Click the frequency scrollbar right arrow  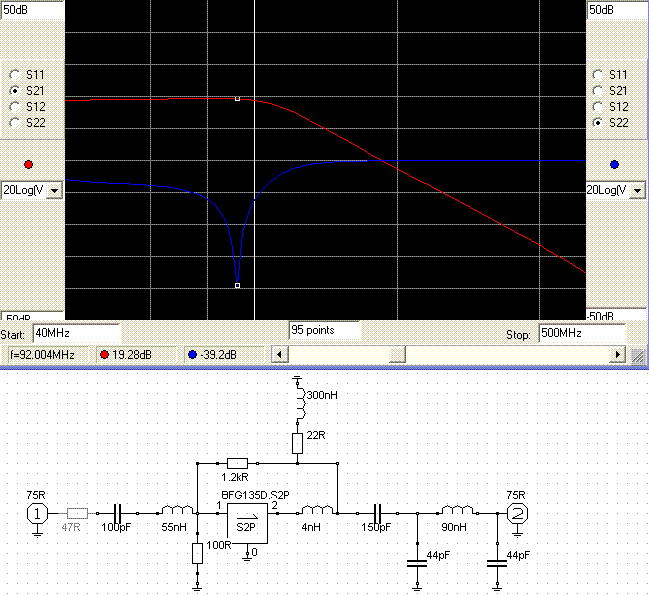(618, 355)
